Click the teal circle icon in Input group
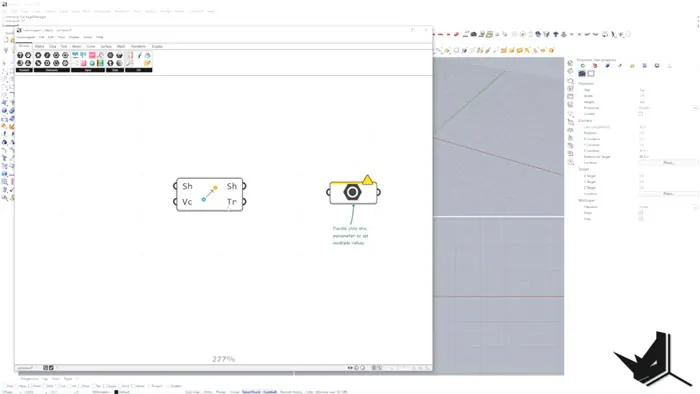Image resolution: width=700 pixels, height=394 pixels. point(92,63)
